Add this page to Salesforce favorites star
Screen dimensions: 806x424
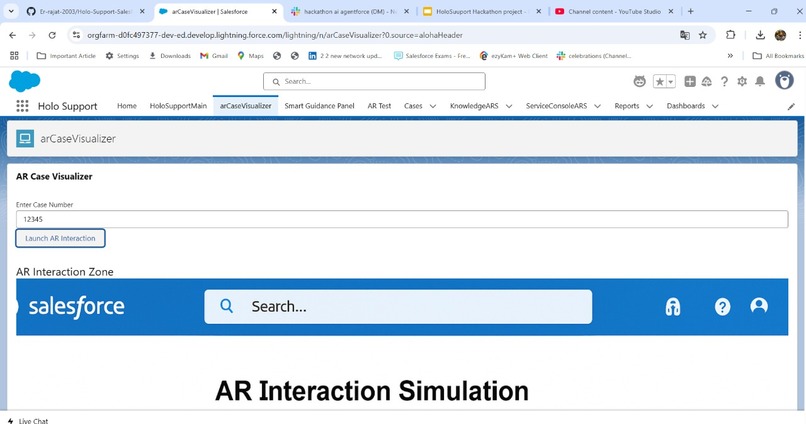click(x=660, y=81)
